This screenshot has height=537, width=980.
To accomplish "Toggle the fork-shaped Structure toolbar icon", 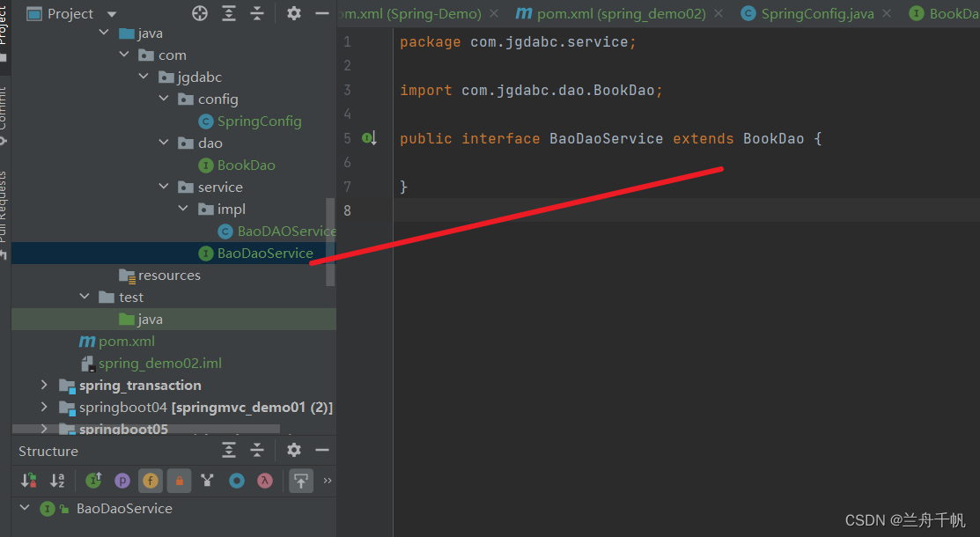I will pos(208,480).
